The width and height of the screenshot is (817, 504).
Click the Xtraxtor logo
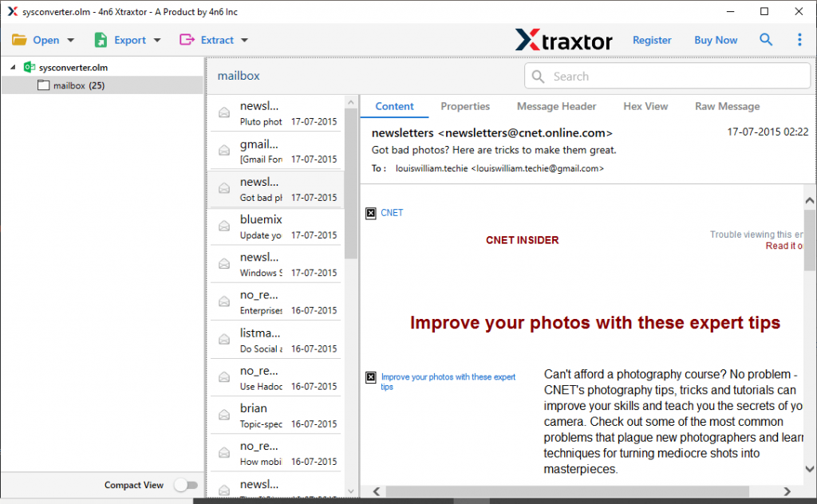tap(564, 39)
